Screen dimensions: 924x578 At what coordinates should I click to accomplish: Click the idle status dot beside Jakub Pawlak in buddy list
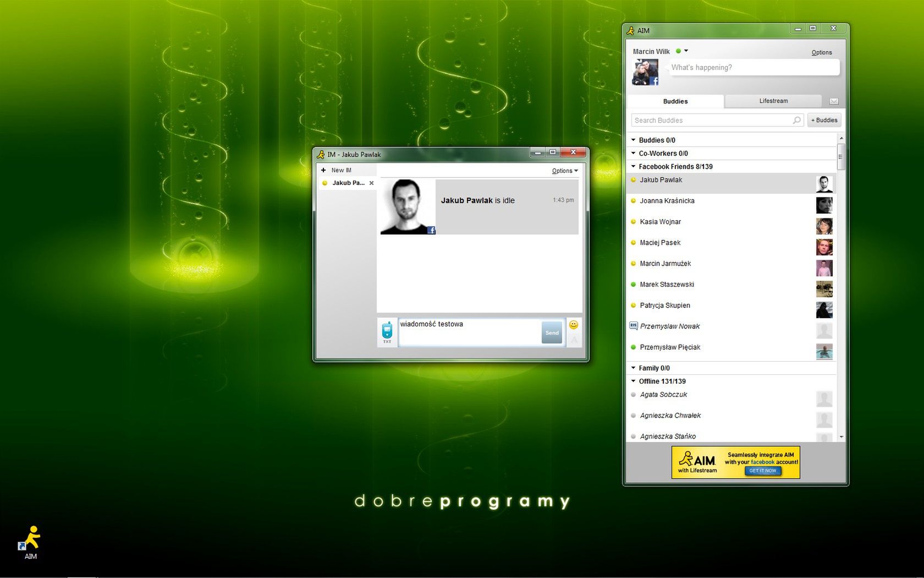pyautogui.click(x=633, y=180)
